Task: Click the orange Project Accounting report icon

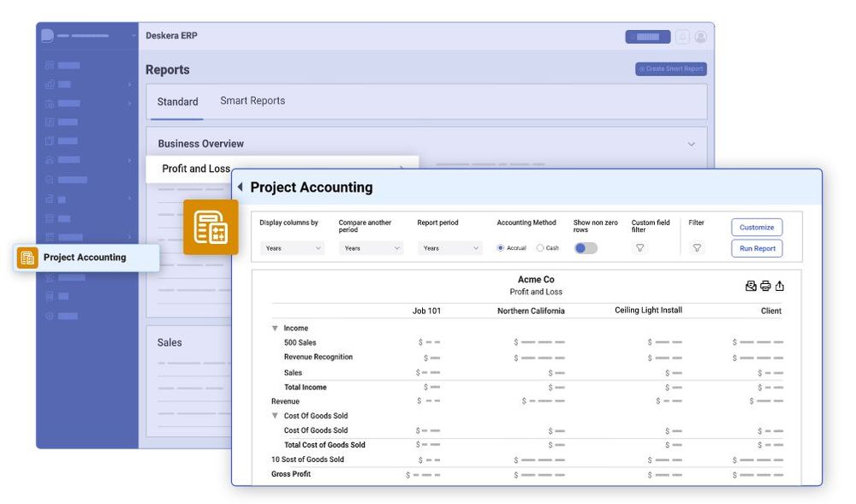Action: pos(211,228)
